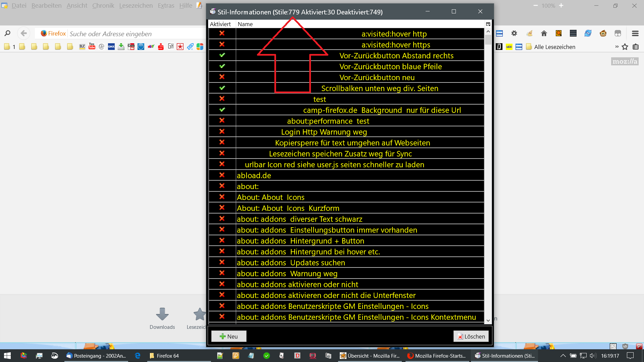Image resolution: width=644 pixels, height=362 pixels.
Task: Open the Greasemonkey monkey icon
Action: click(603, 33)
